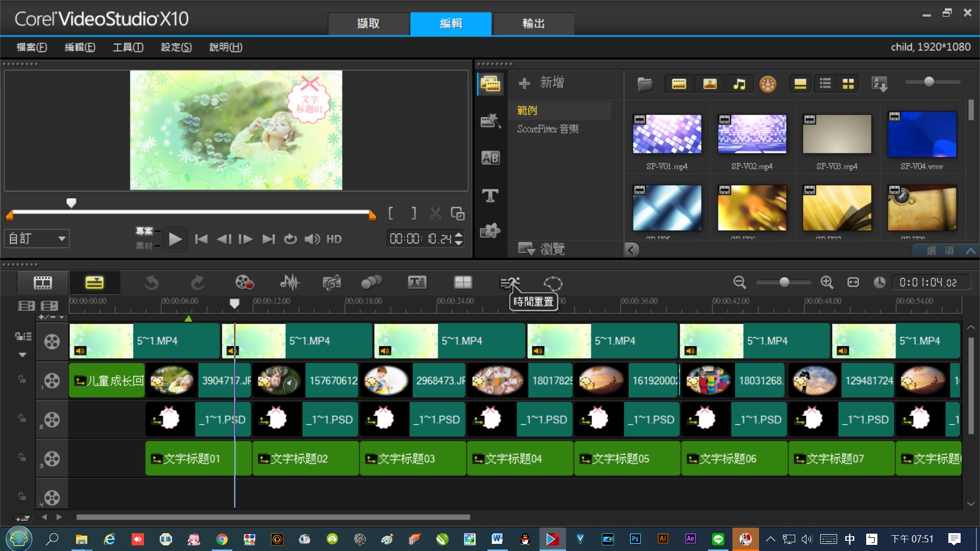The width and height of the screenshot is (980, 551).
Task: Set the mark-in bracket point
Action: 391,213
